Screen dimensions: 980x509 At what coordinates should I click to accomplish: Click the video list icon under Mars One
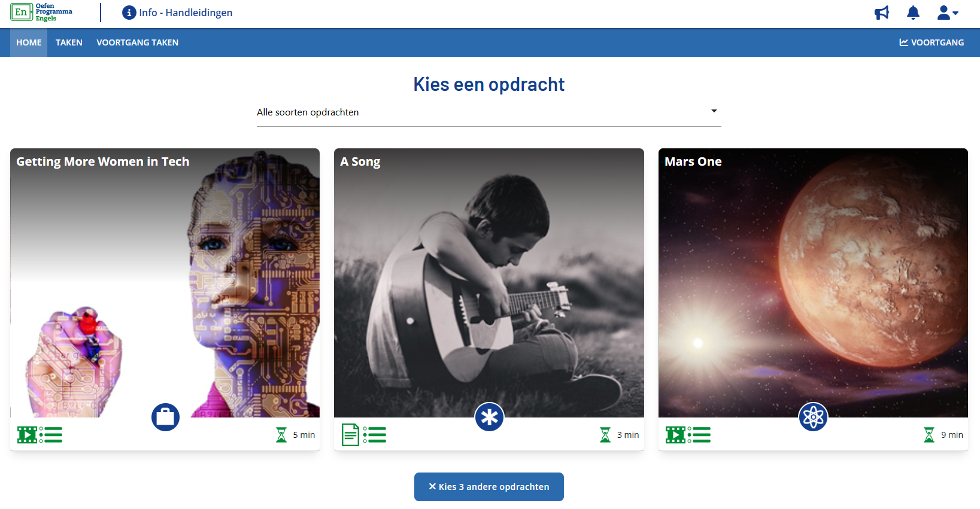[x=688, y=435]
